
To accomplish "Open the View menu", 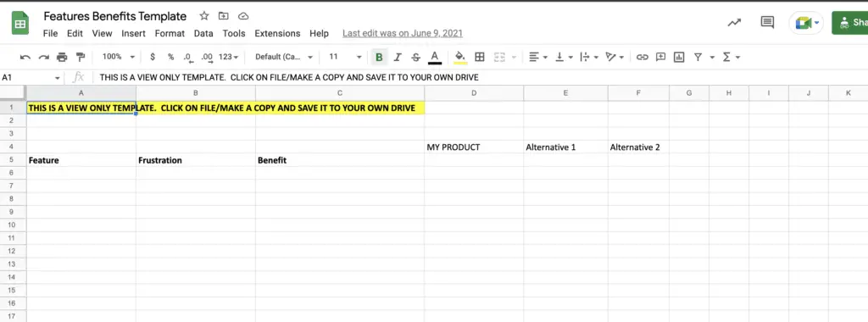I will [x=102, y=33].
